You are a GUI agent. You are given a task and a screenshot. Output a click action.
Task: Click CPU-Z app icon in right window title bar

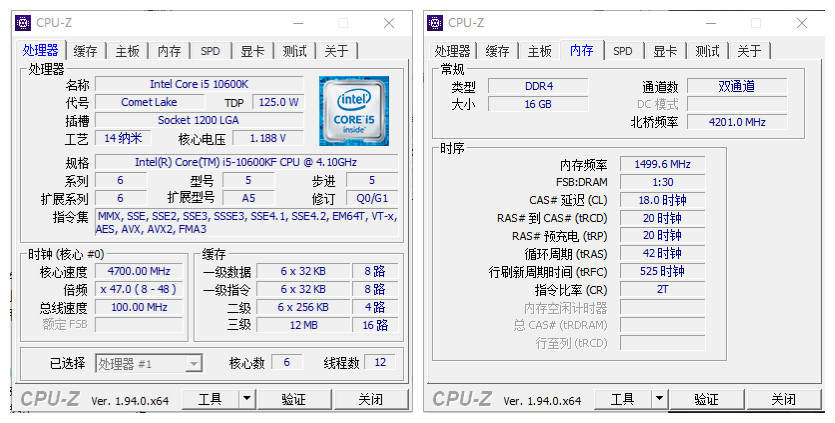click(435, 23)
